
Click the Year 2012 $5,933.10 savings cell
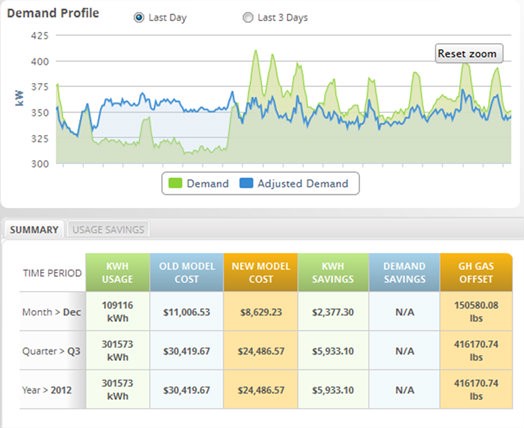(333, 389)
